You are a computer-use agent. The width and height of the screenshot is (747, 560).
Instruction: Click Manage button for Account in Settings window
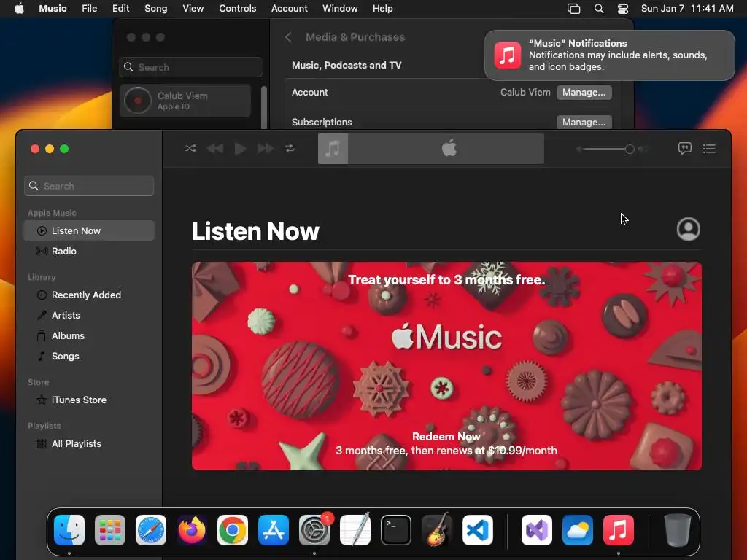(x=584, y=93)
